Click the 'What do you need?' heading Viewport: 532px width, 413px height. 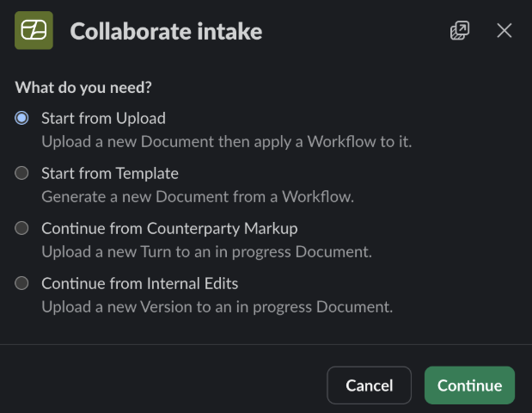(x=83, y=88)
